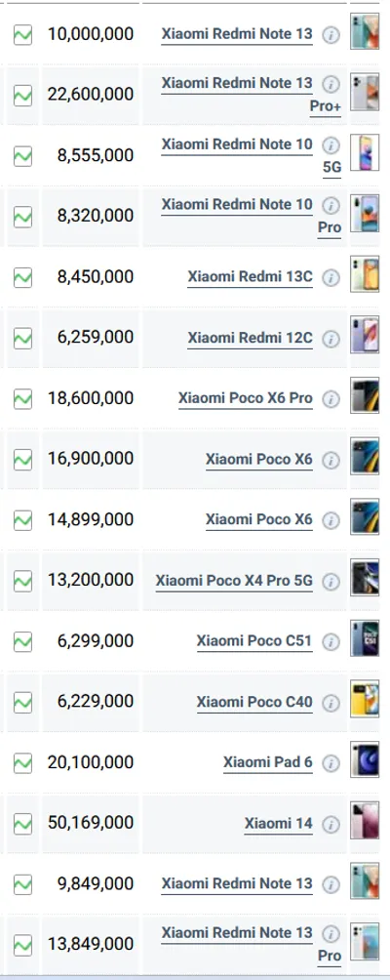Screen dimensions: 390x980
Task: Open Xiaomi Redmi Note 13 Pro+ link
Action: pos(251,95)
